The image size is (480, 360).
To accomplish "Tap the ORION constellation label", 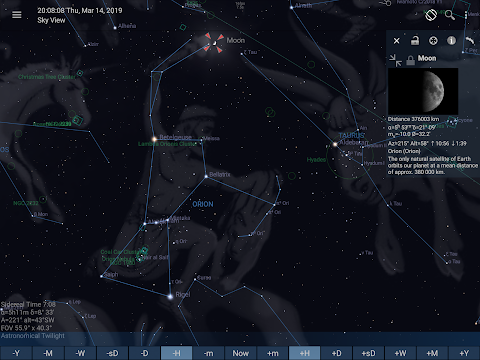I will coord(203,204).
